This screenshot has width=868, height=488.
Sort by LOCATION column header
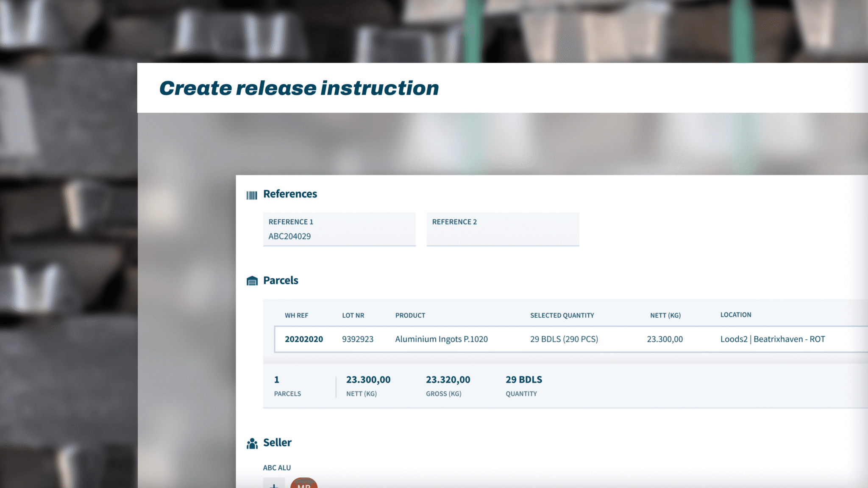[735, 315]
